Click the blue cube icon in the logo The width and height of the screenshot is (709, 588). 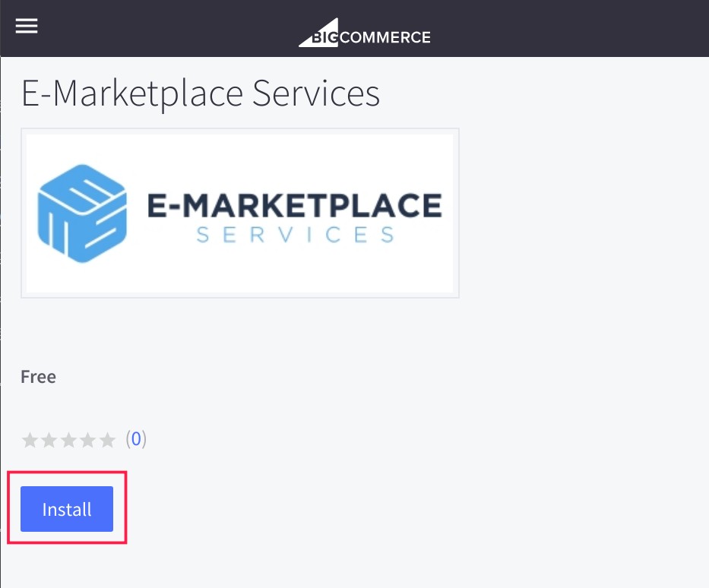click(x=82, y=213)
